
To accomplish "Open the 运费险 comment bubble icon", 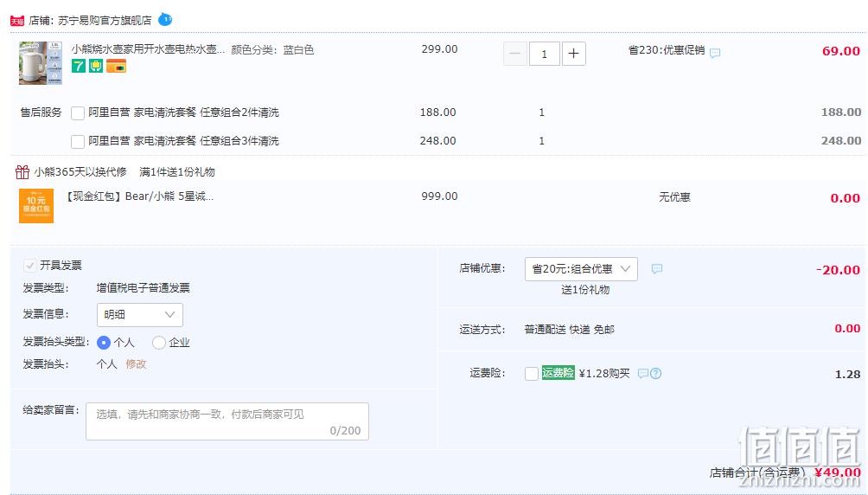I will (x=642, y=374).
